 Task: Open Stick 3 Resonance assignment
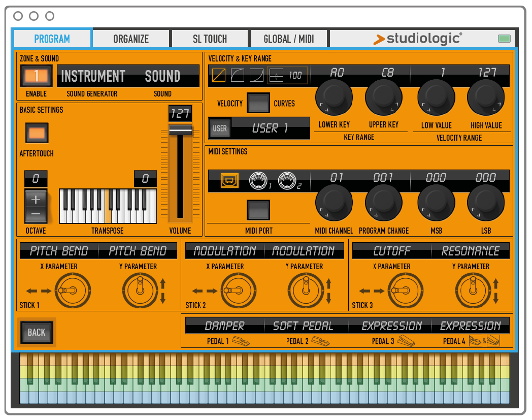[471, 250]
